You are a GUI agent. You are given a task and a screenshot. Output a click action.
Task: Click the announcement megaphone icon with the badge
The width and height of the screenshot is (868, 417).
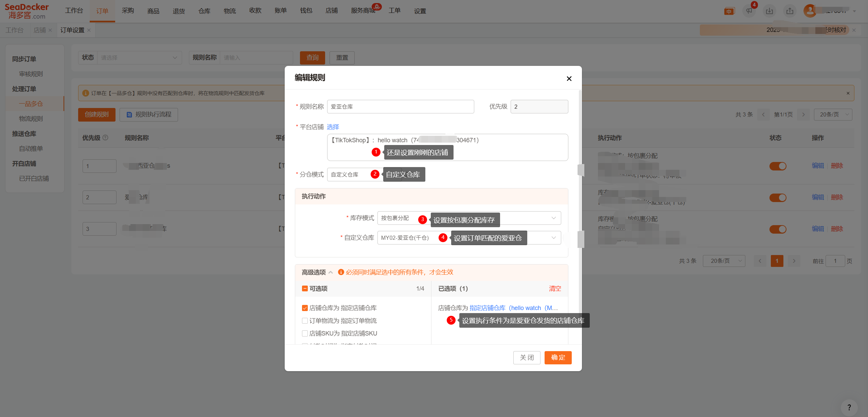coord(749,11)
